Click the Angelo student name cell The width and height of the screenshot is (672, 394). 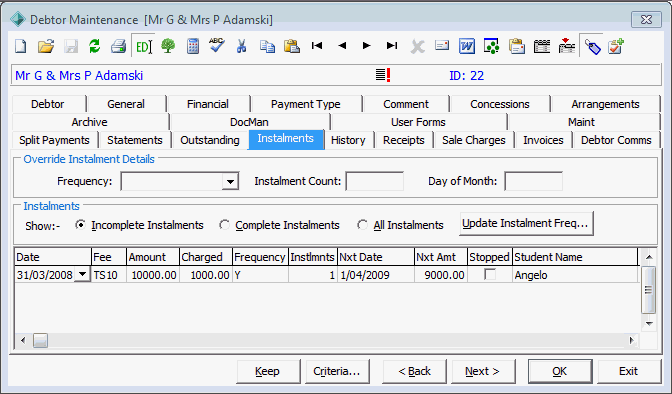click(575, 275)
